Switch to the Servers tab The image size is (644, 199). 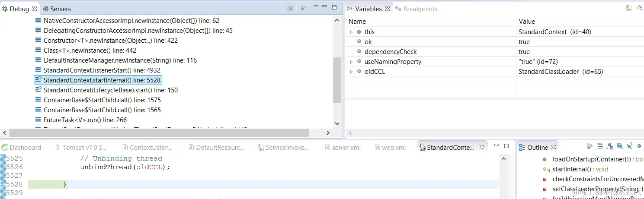pos(57,9)
